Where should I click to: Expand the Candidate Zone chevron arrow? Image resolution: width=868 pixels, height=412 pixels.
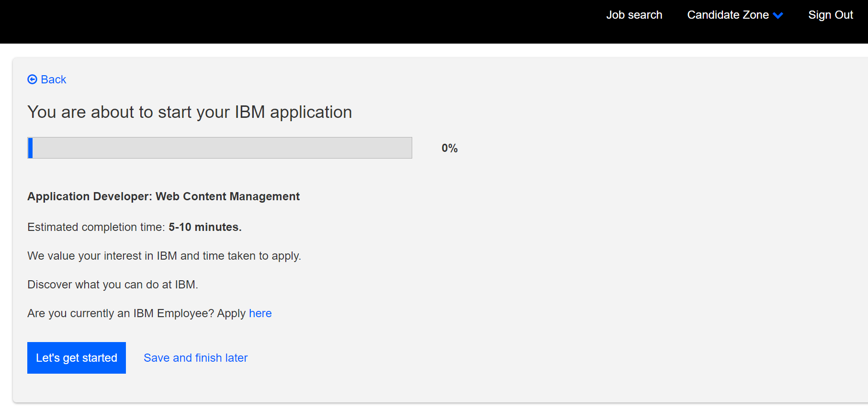[778, 15]
